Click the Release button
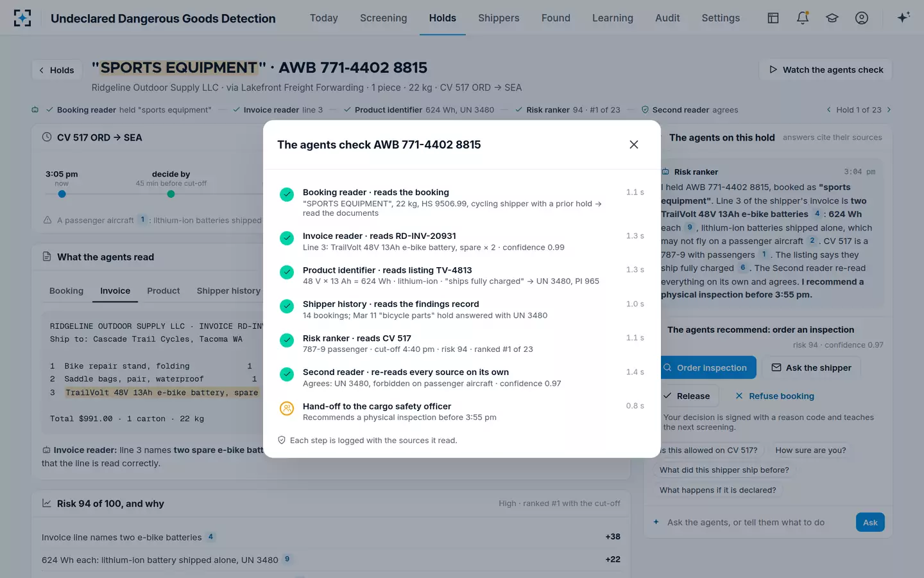This screenshot has width=924, height=578. (687, 396)
